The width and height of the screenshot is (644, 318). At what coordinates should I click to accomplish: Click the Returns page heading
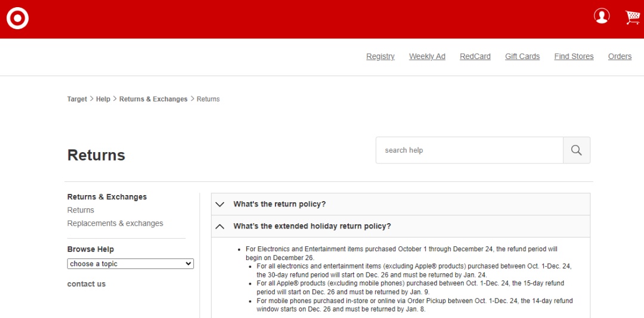(x=96, y=155)
